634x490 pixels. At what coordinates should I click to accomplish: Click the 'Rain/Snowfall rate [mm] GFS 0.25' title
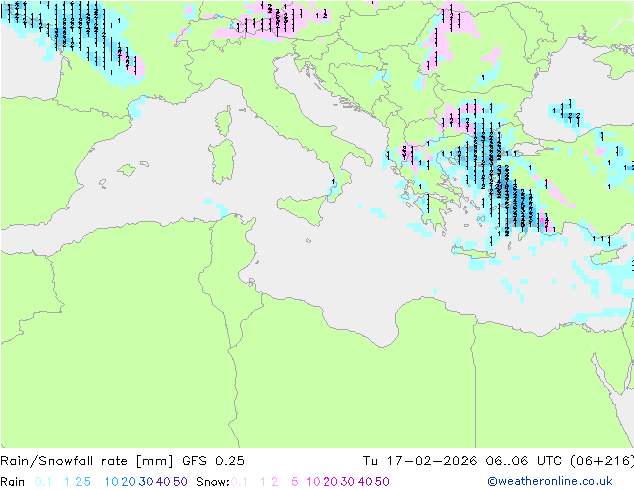[x=122, y=461]
